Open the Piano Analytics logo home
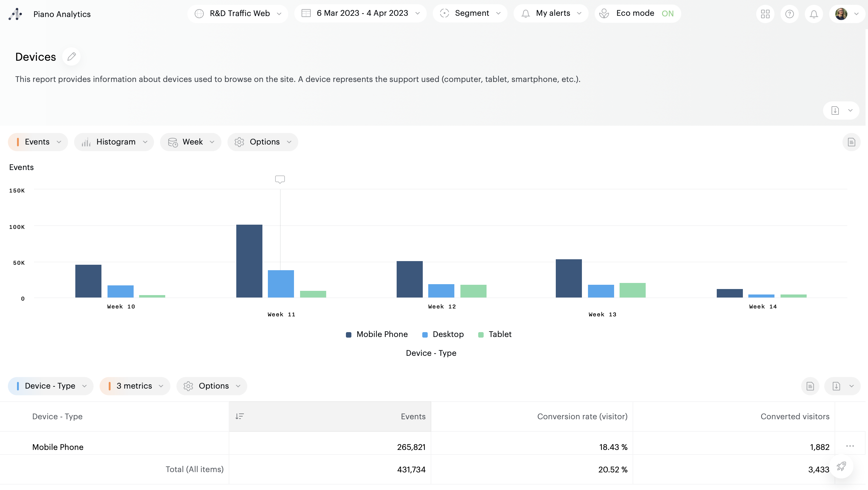Image resolution: width=868 pixels, height=490 pixels. tap(15, 14)
